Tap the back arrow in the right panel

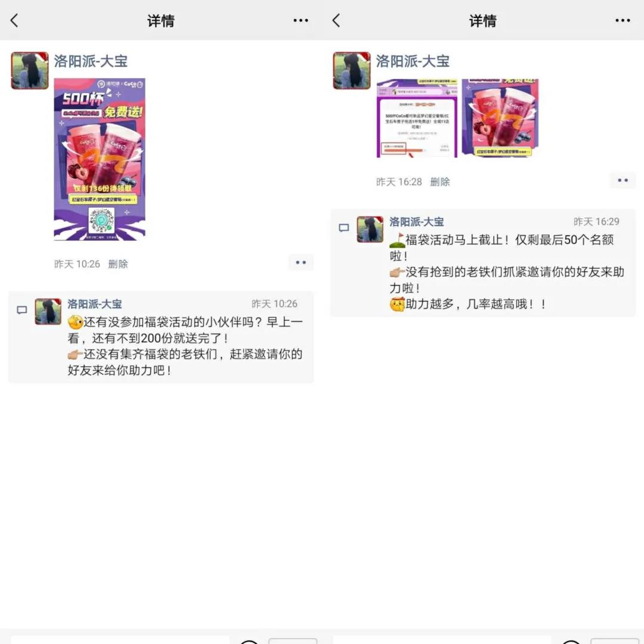click(336, 21)
